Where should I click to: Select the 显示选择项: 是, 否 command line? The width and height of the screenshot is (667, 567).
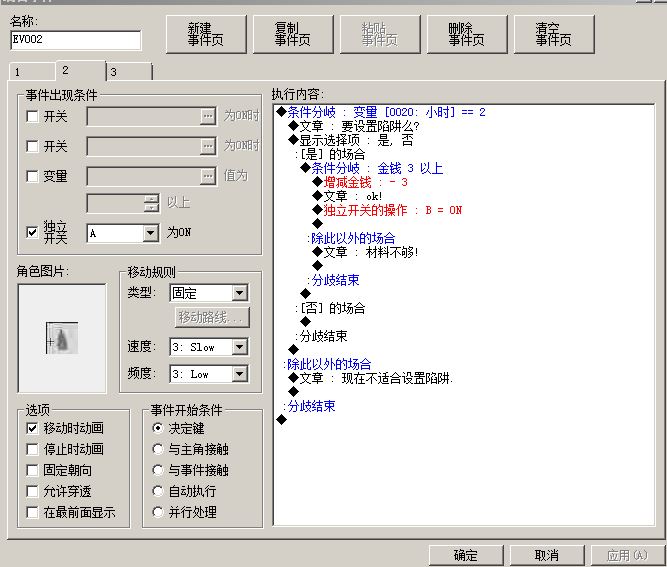pyautogui.click(x=351, y=140)
